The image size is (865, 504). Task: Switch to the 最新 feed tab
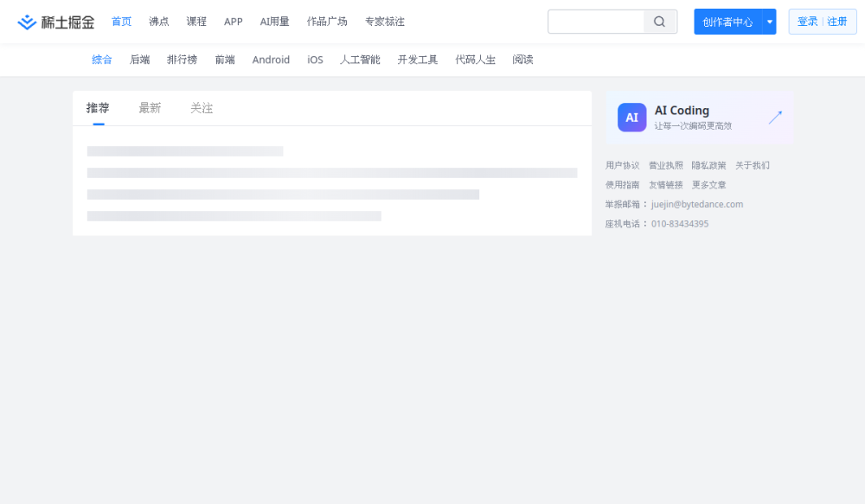[150, 108]
